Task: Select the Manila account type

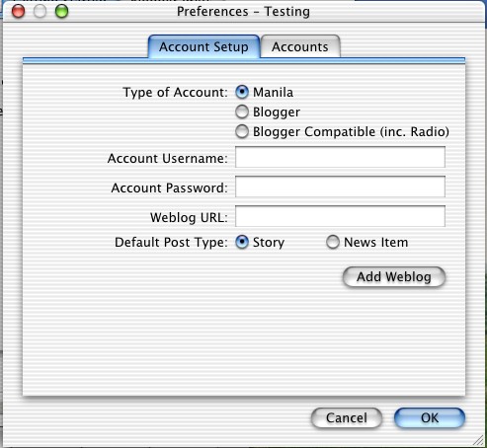Action: tap(242, 92)
